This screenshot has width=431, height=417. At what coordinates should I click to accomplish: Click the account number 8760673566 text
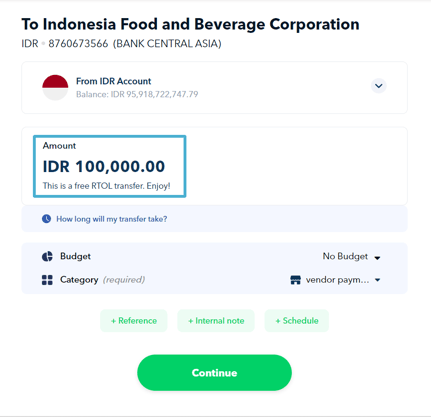coord(78,44)
